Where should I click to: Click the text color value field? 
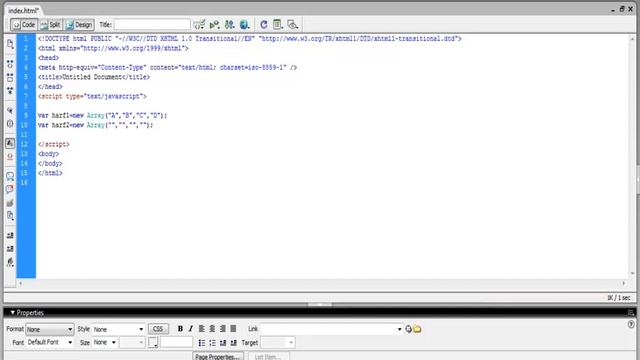coord(176,342)
